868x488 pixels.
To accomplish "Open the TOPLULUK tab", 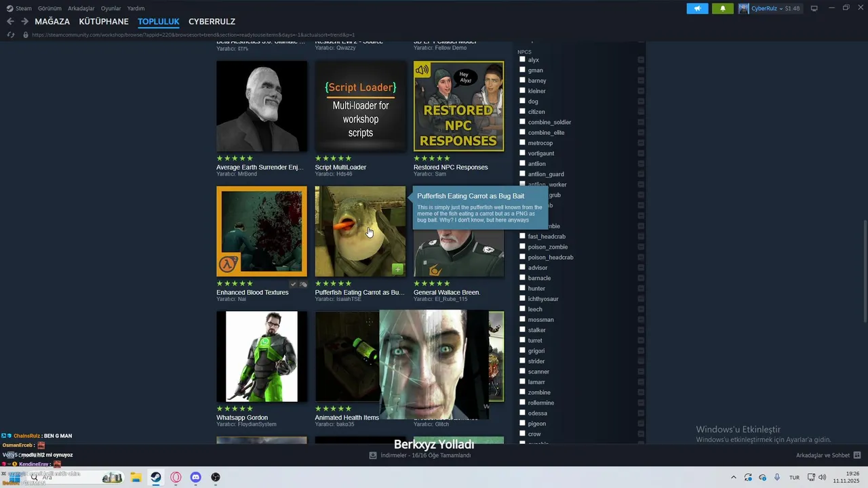I will (x=159, y=22).
